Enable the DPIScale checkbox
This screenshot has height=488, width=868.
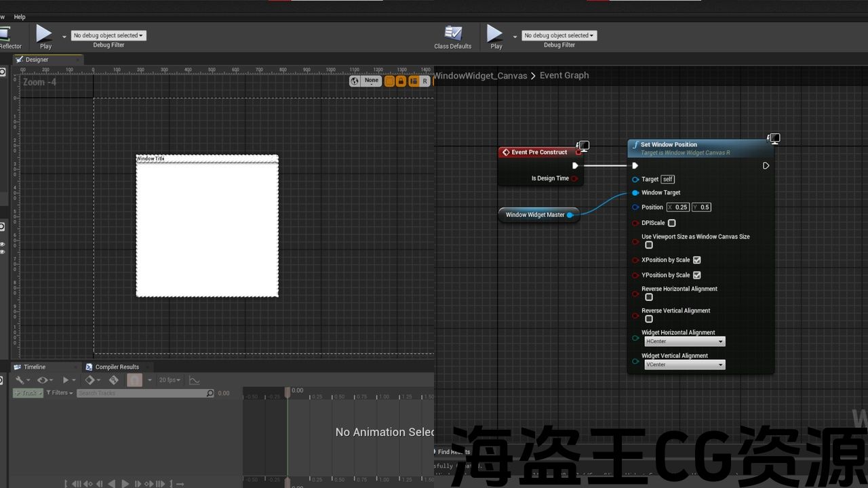671,223
